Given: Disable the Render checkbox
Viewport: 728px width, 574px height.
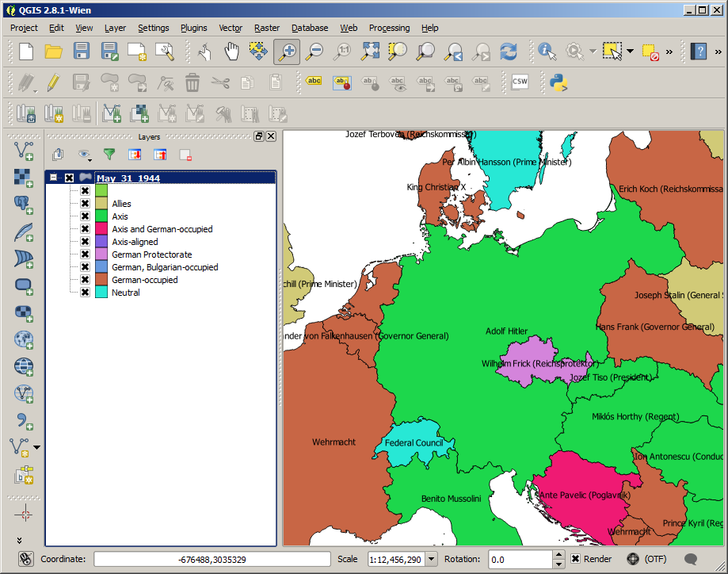Looking at the screenshot, I should [576, 559].
